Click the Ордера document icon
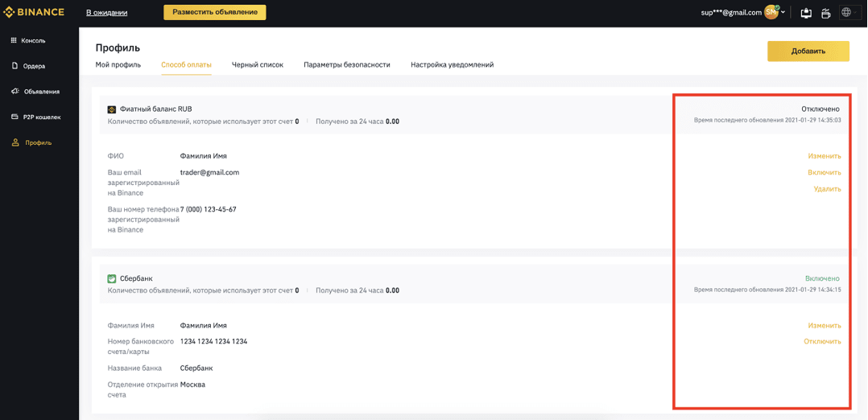The width and height of the screenshot is (868, 420). pyautogui.click(x=15, y=66)
